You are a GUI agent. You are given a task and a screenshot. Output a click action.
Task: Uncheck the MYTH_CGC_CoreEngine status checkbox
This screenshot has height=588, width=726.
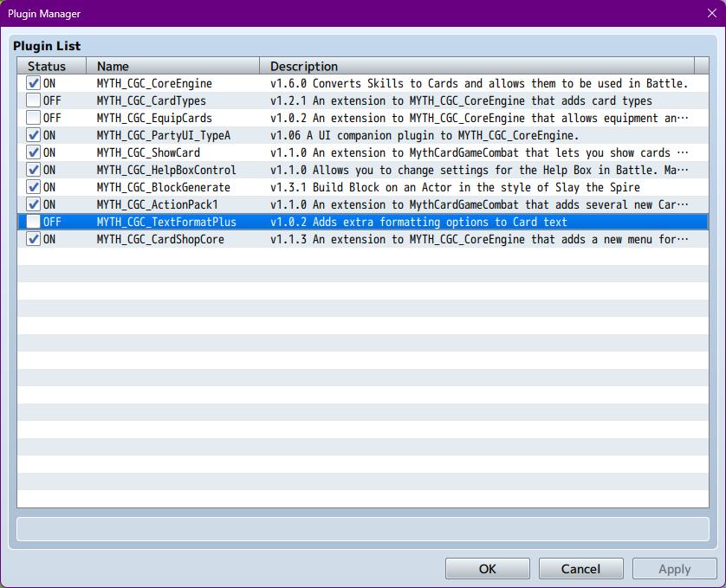click(x=33, y=83)
